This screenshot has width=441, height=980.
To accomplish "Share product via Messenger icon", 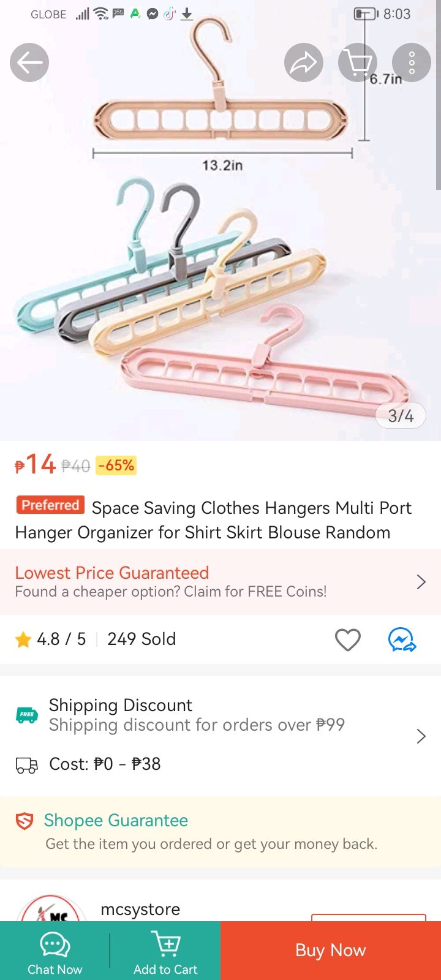I will (x=402, y=640).
